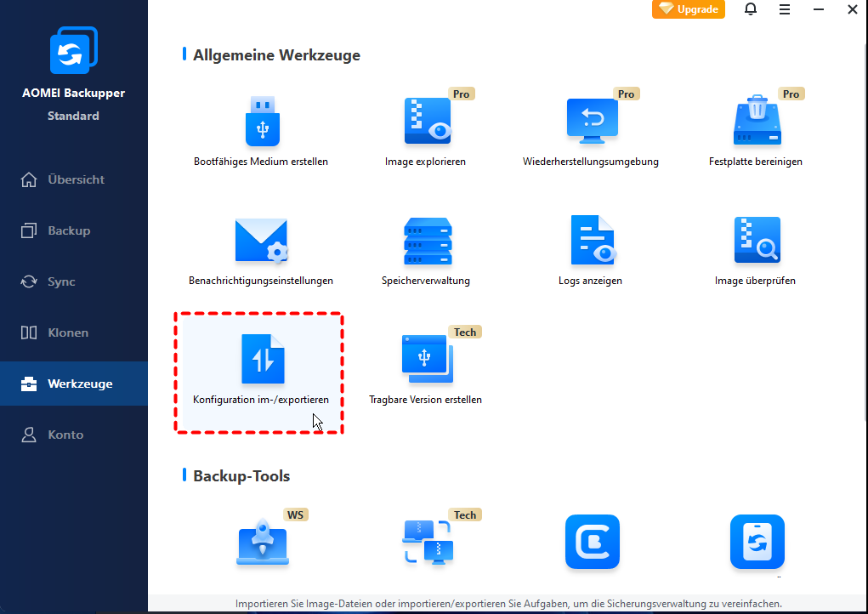The width and height of the screenshot is (868, 614).
Task: Go to the Übersicht section
Action: coord(74,179)
